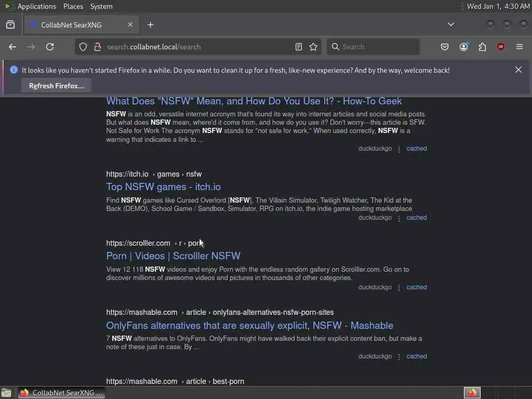Screen dimensions: 532x399
Task: Reload the current search page
Action: [x=50, y=47]
